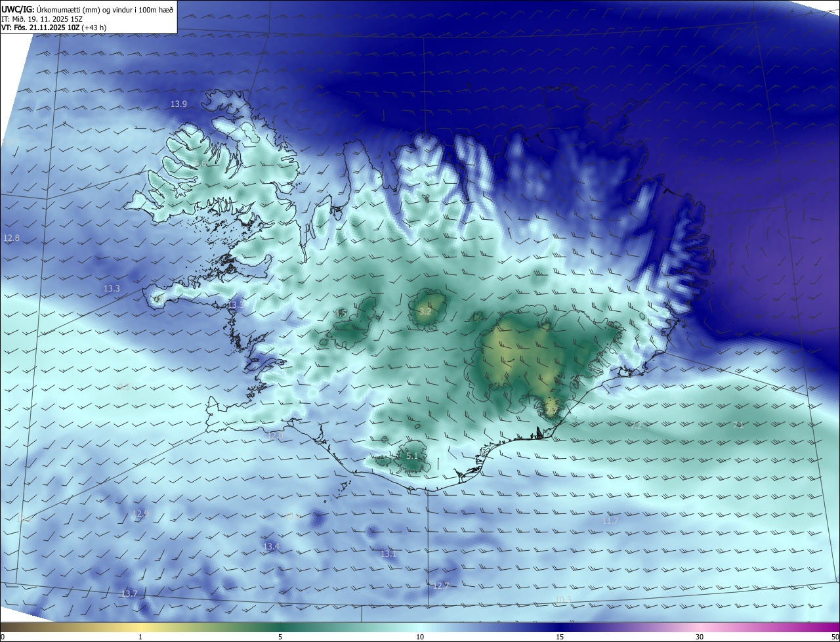Screen dimensions: 840x642
Task: Click the color scale tick labeled 15
Action: pyautogui.click(x=560, y=637)
